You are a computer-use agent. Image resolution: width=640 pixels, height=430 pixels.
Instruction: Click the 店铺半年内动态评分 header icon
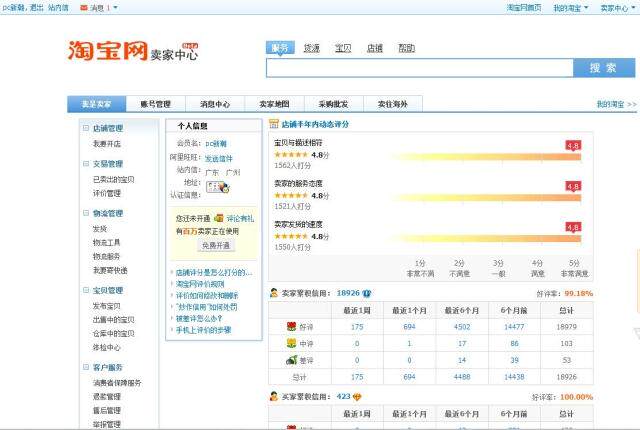coord(273,124)
